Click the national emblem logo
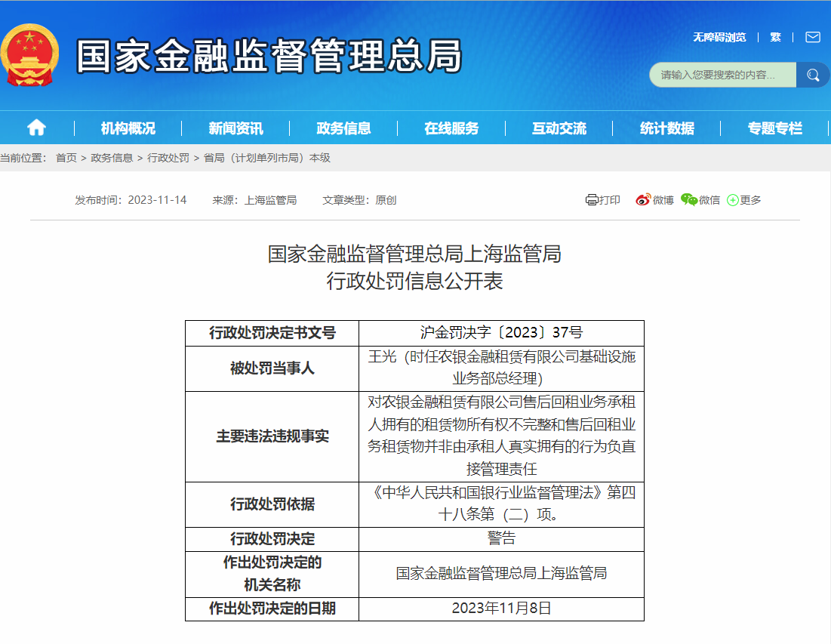 pos(30,57)
